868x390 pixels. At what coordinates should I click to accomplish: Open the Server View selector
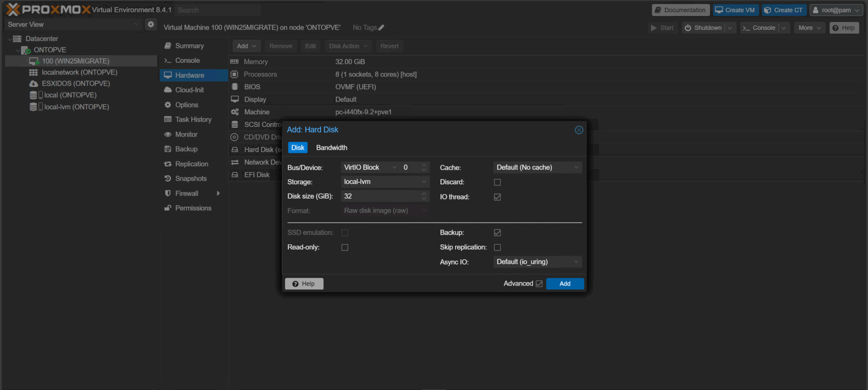(x=72, y=24)
